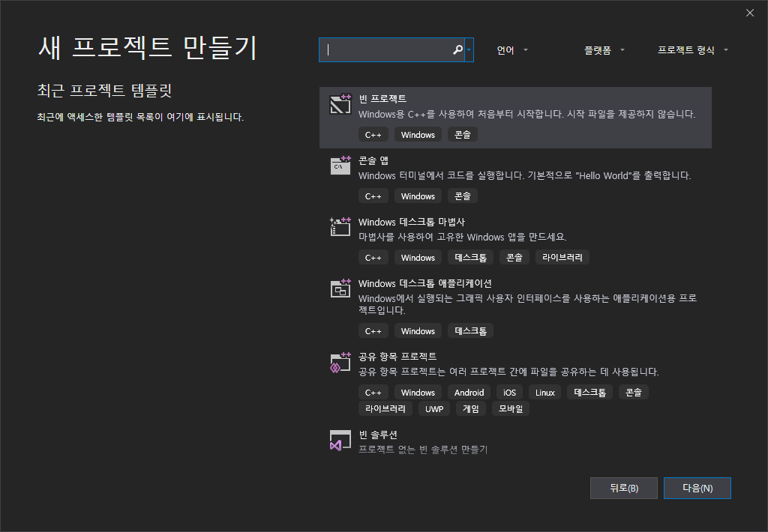Select the 공유 항목 프로젝트 title

coord(397,357)
